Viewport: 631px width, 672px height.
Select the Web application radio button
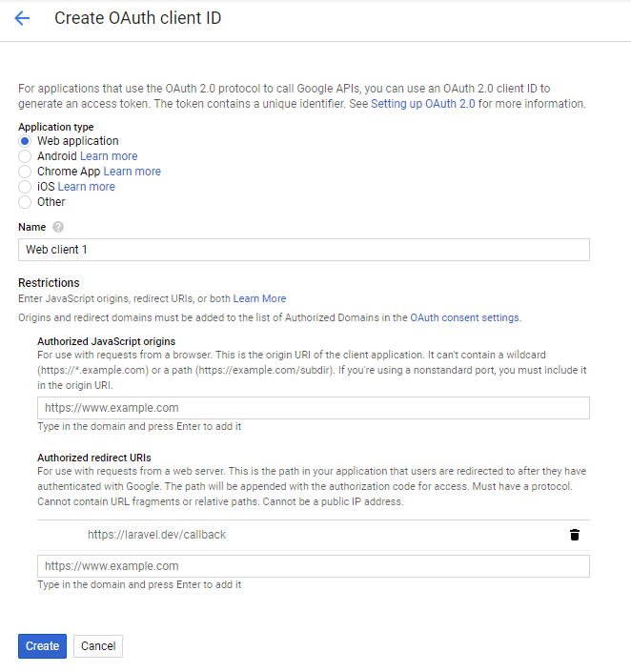[25, 141]
